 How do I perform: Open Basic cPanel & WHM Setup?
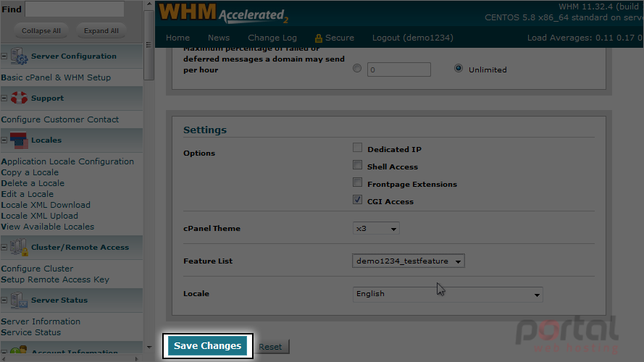(56, 77)
